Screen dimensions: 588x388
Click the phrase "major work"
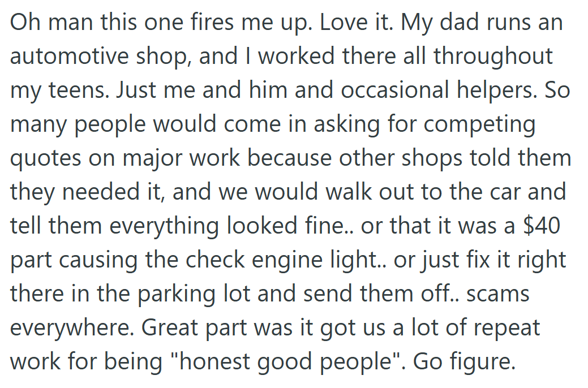coord(169,159)
